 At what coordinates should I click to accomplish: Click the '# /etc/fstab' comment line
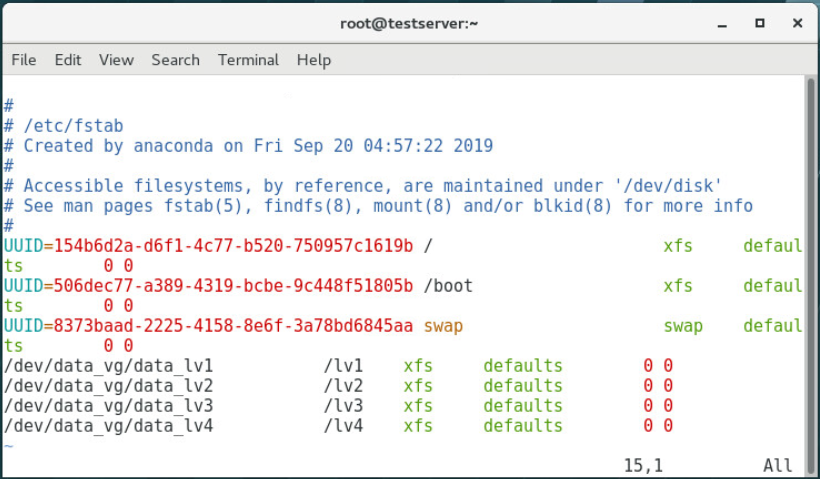[64, 126]
